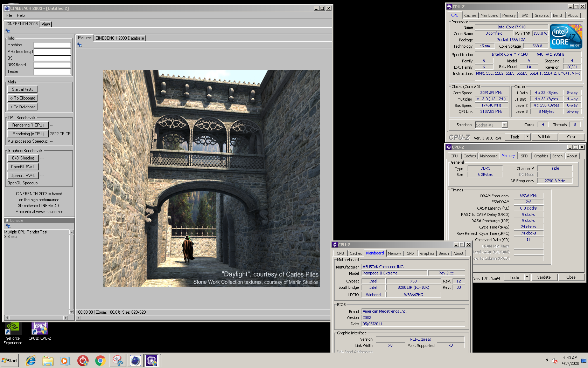588x368 pixels.
Task: Click the Intel Core i7 logo in CPU-Z
Action: click(x=566, y=36)
